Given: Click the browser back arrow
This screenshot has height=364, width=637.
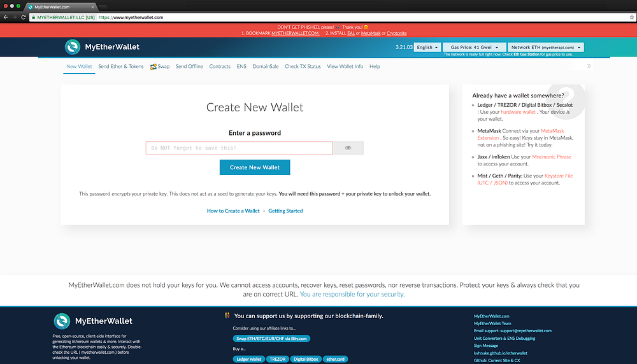Looking at the screenshot, I should pos(6,17).
